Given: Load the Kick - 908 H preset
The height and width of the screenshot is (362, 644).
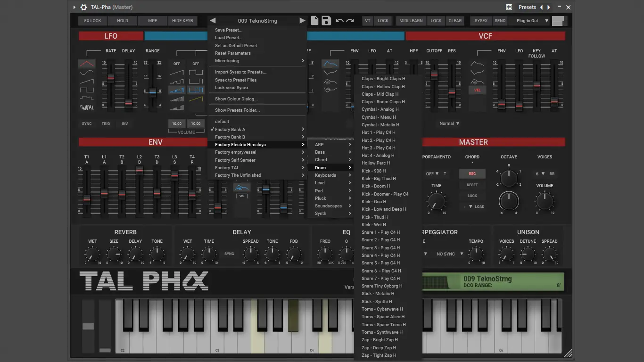Looking at the screenshot, I should 388,171.
